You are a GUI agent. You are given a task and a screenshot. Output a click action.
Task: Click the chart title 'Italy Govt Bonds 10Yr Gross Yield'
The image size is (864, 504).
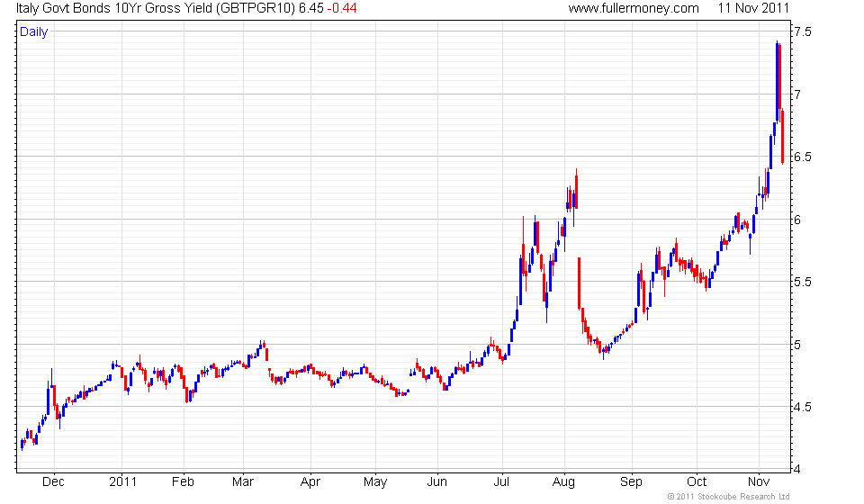click(x=113, y=8)
